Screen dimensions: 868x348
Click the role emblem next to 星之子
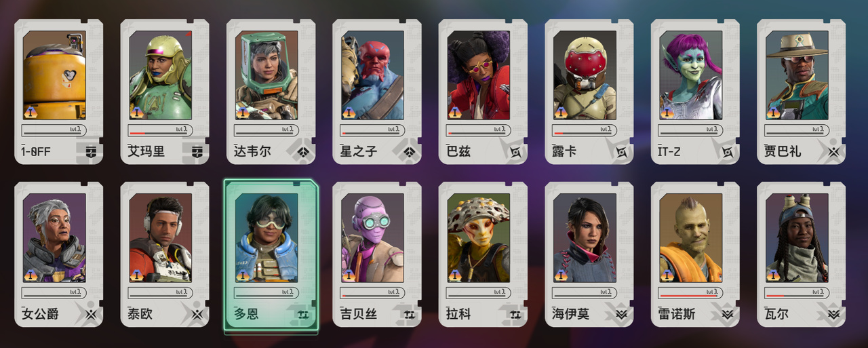409,151
